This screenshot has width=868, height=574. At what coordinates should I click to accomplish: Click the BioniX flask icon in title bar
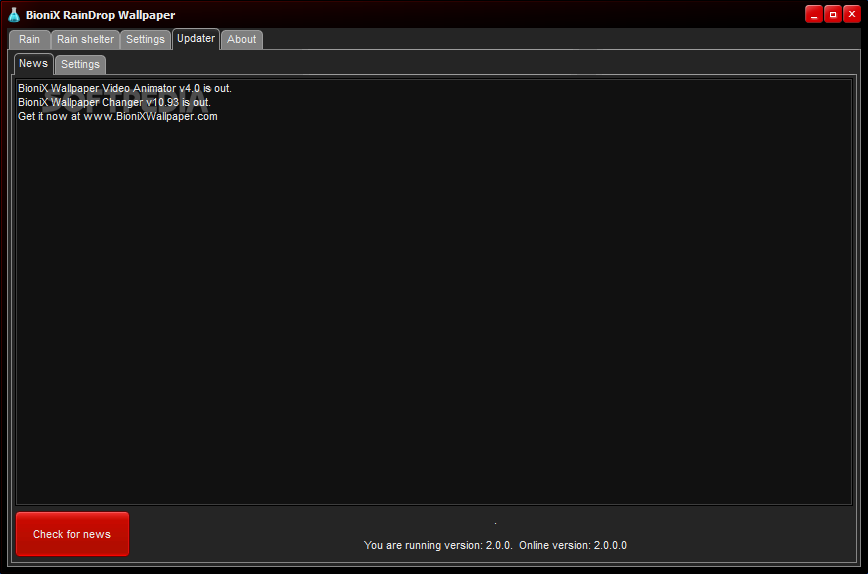tap(14, 15)
